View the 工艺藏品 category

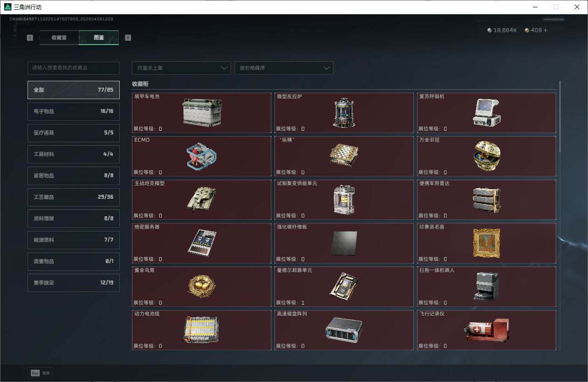tap(73, 197)
